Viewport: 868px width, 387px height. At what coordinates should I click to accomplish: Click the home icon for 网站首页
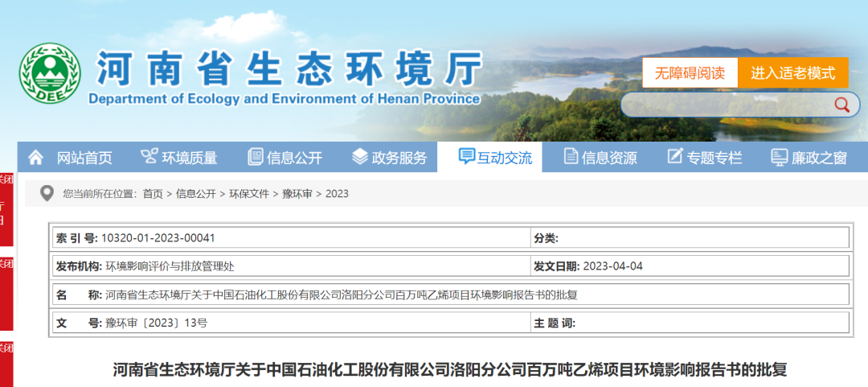[x=36, y=158]
